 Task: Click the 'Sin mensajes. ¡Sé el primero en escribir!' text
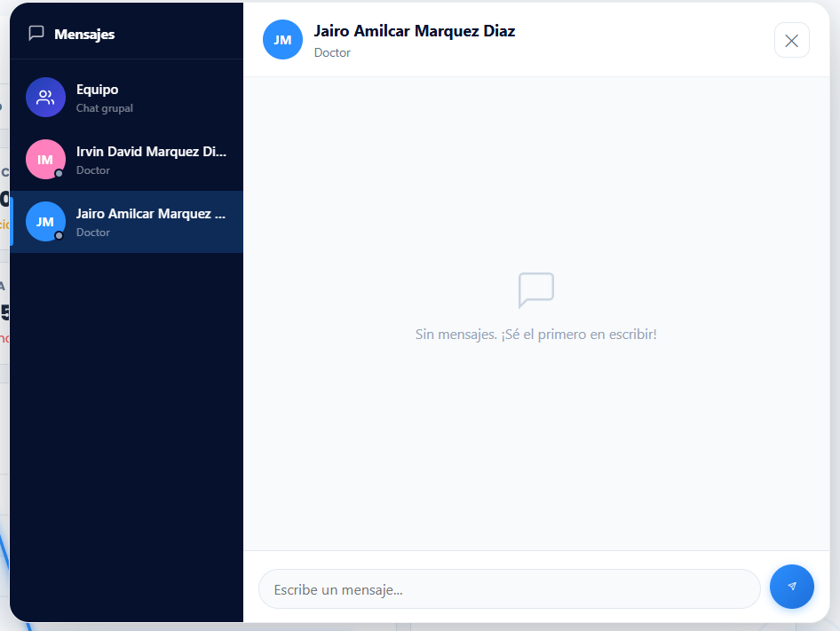pyautogui.click(x=536, y=335)
